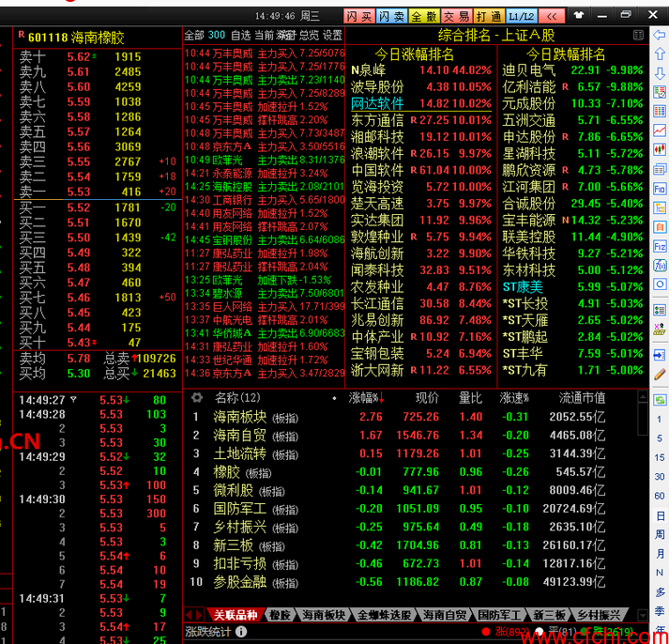This screenshot has width=669, height=644.
Task: Switch to the 橡胶 tab
Action: (281, 615)
